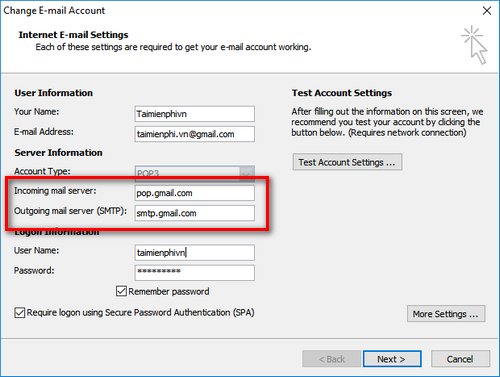The width and height of the screenshot is (500, 377).
Task: Click the User Name input field
Action: 195,253
